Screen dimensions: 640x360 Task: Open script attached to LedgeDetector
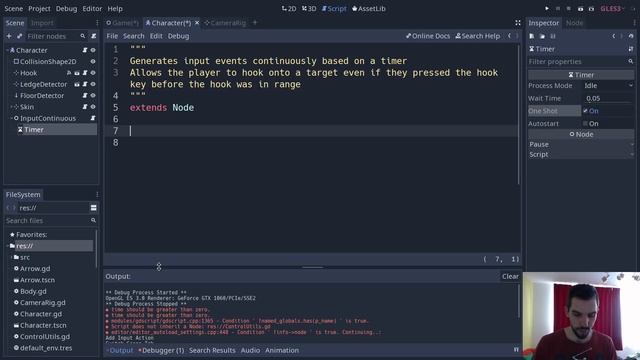click(x=85, y=84)
